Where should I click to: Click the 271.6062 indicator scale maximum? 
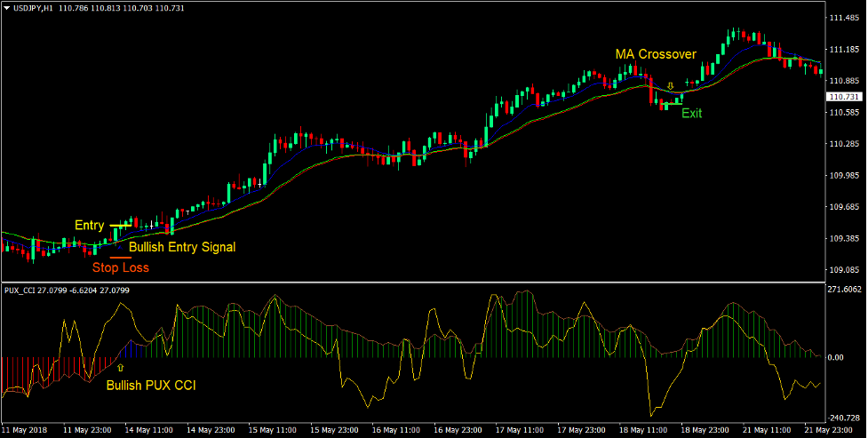pos(846,290)
